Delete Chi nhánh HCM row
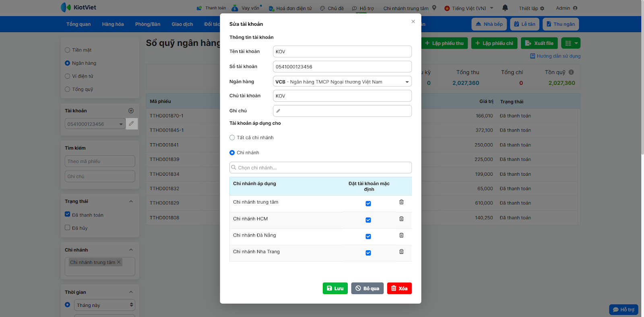 point(401,219)
